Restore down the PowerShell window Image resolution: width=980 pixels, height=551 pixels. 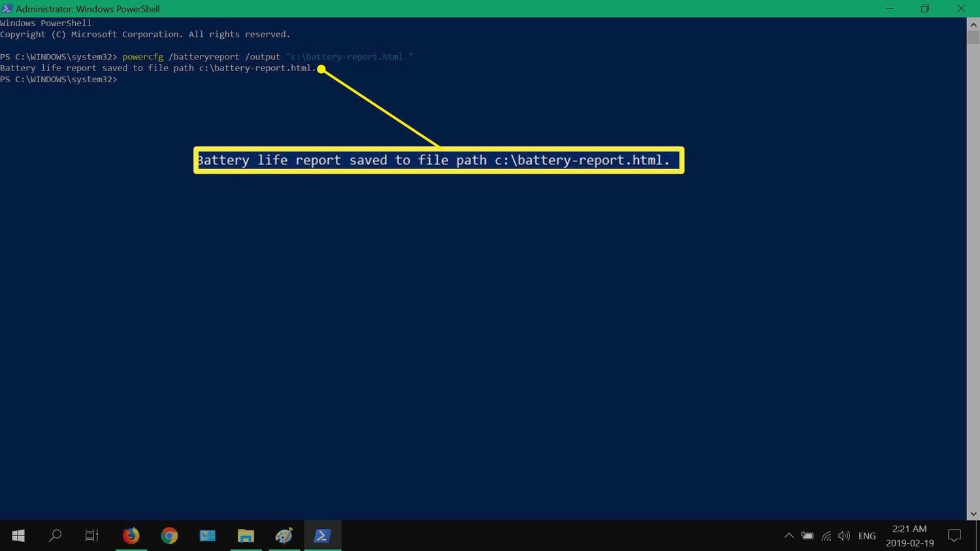tap(925, 8)
